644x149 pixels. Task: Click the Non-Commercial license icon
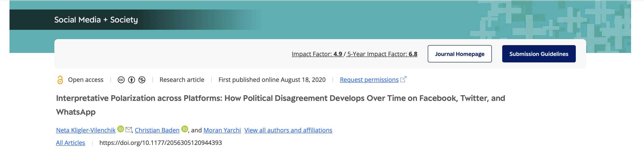(x=142, y=80)
